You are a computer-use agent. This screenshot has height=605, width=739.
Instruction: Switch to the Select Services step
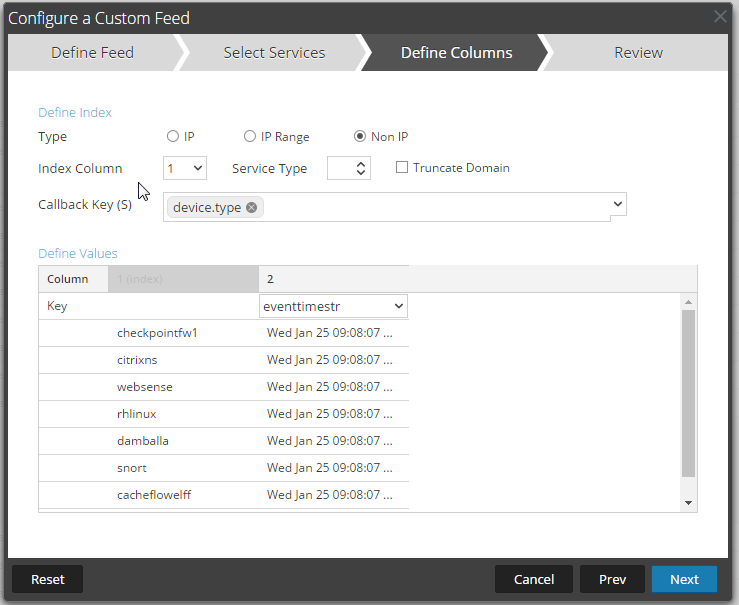click(274, 53)
